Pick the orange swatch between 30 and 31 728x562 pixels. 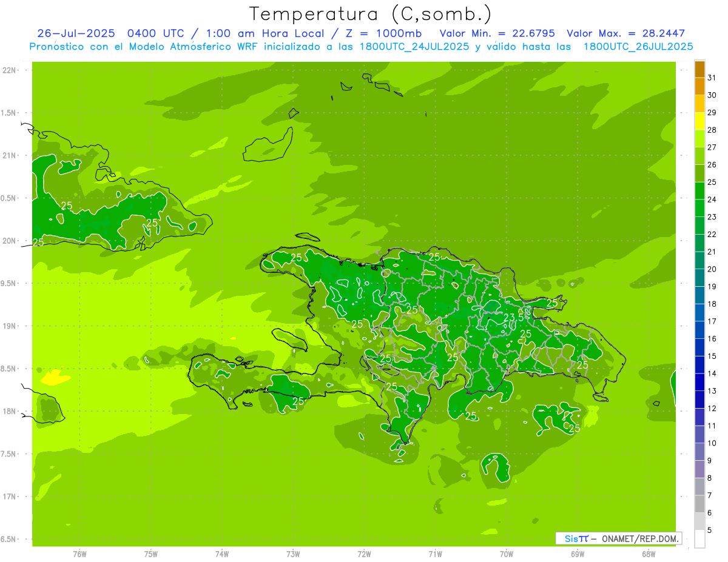point(699,86)
